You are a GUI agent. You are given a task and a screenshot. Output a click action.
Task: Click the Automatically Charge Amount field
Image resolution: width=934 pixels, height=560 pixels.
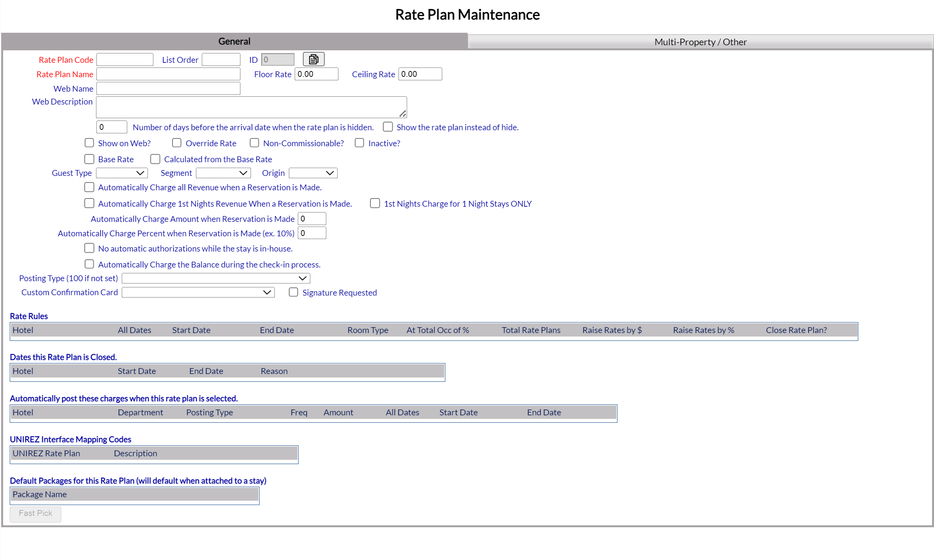pos(312,219)
